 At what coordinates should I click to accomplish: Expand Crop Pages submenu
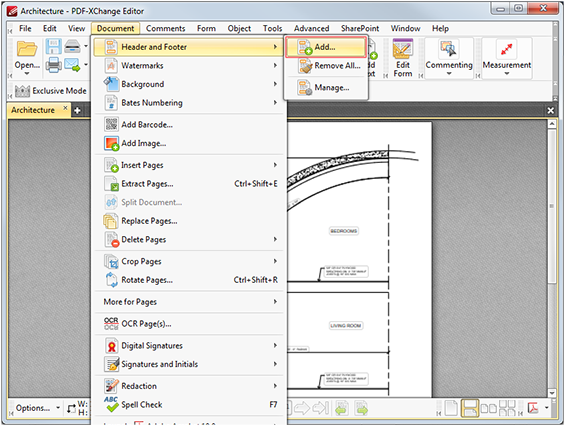point(189,261)
